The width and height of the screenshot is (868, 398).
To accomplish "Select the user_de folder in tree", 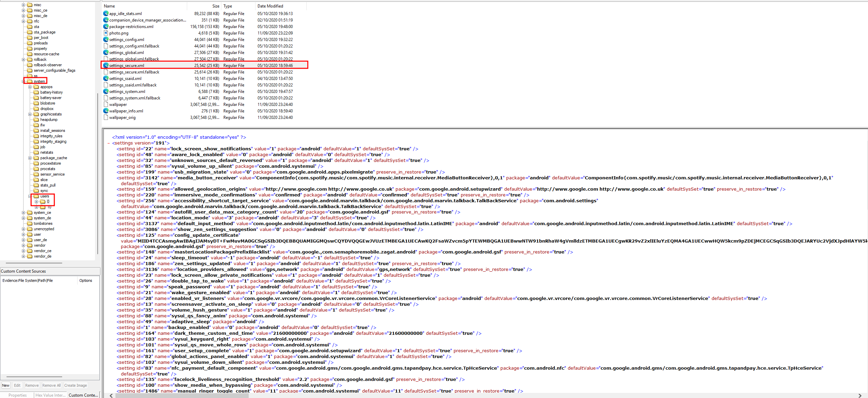I will (x=40, y=240).
